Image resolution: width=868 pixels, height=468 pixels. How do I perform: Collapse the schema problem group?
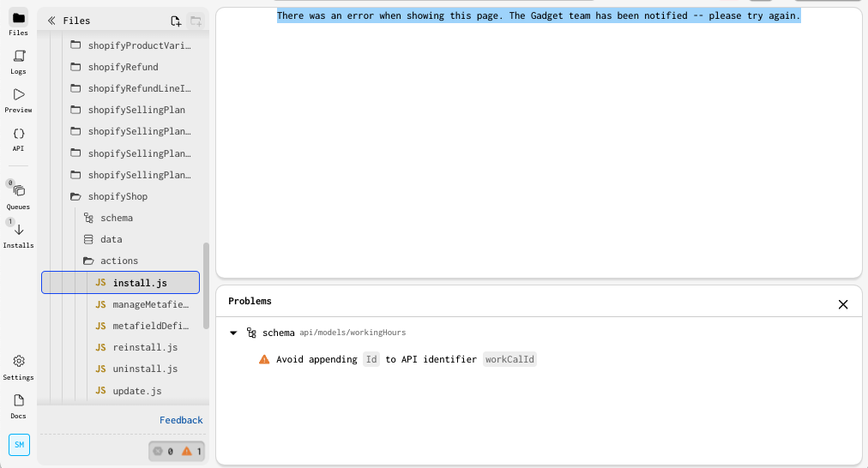233,333
